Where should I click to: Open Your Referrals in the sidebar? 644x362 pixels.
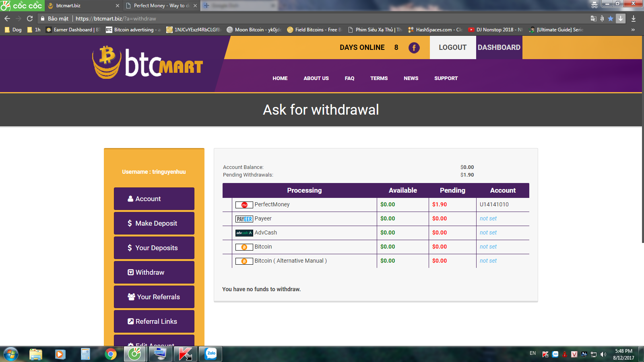pos(154,297)
